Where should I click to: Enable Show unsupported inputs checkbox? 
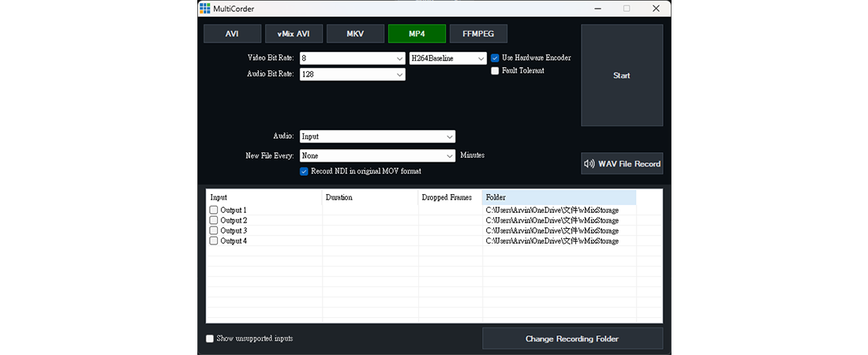click(x=210, y=338)
